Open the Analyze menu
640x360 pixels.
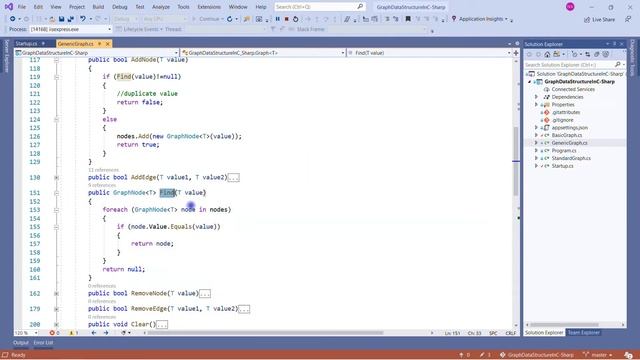161,7
